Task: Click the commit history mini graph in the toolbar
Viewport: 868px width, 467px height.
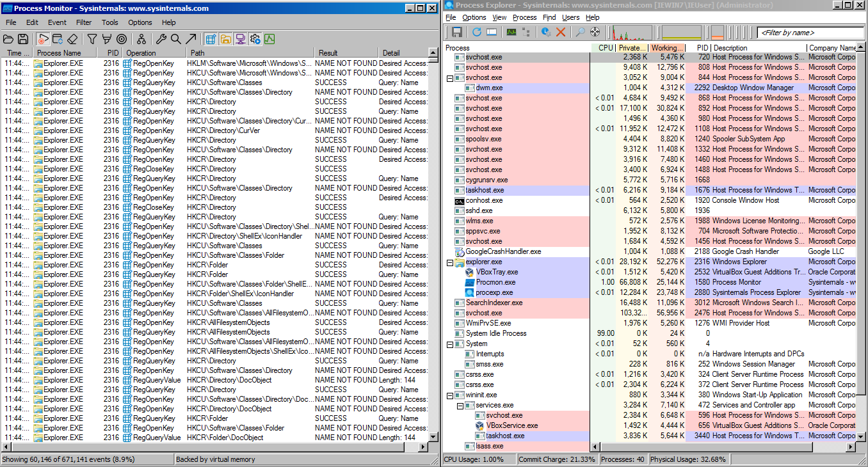Action: click(682, 32)
